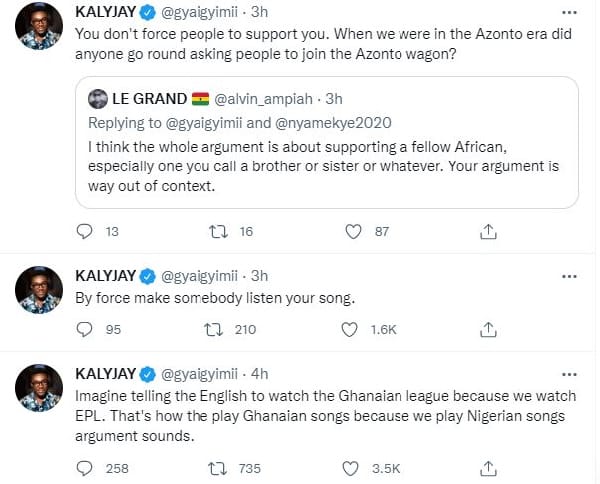
Task: Share the 'By force' tweet
Action: tap(488, 330)
